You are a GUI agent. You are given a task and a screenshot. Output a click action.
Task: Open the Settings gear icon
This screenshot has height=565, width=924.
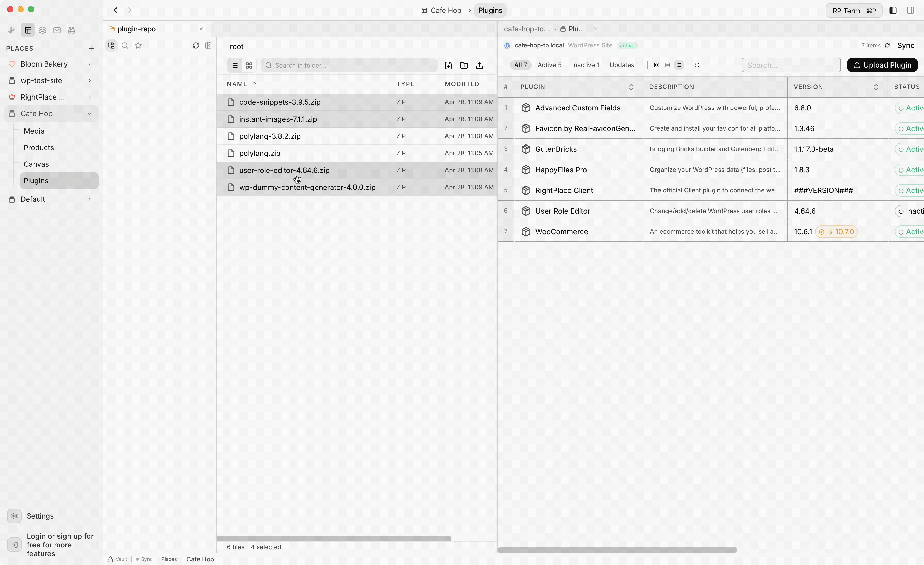pos(14,516)
